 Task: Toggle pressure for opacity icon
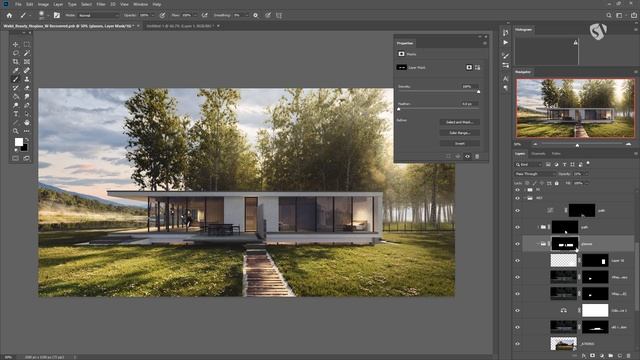[162, 15]
